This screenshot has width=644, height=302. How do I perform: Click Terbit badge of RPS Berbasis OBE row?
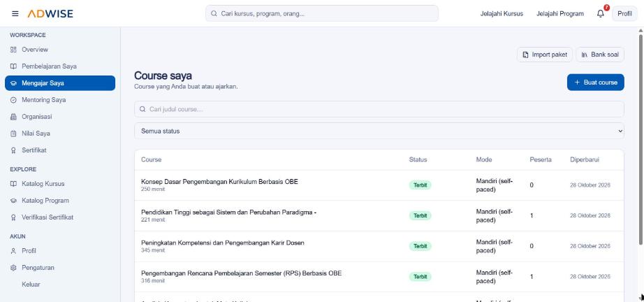coord(420,277)
